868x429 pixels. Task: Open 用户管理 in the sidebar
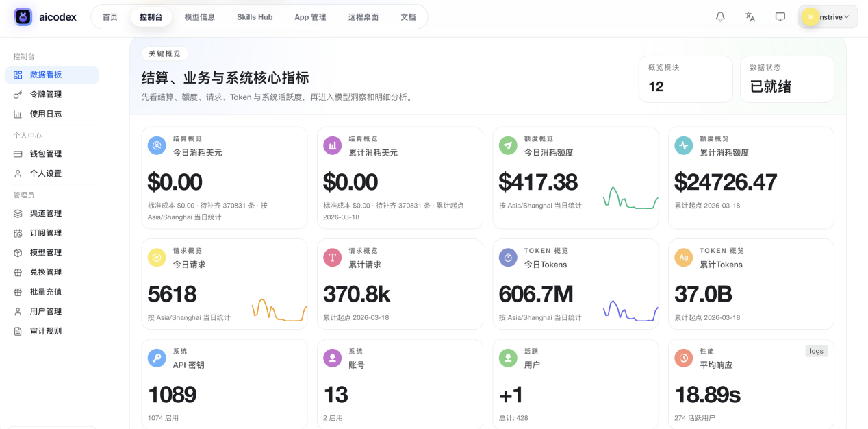45,311
